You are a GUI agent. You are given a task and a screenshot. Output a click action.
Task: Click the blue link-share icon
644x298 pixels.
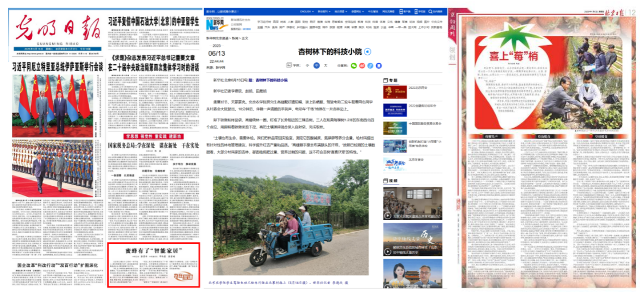(370, 65)
